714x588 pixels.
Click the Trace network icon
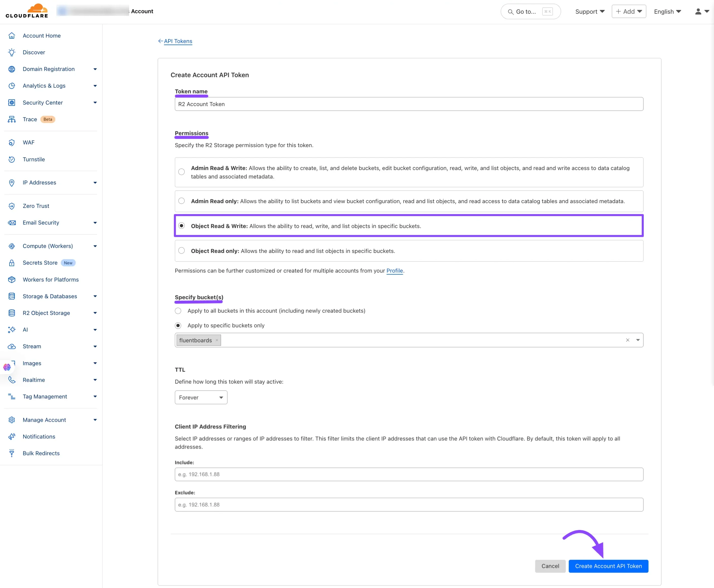[x=12, y=119]
